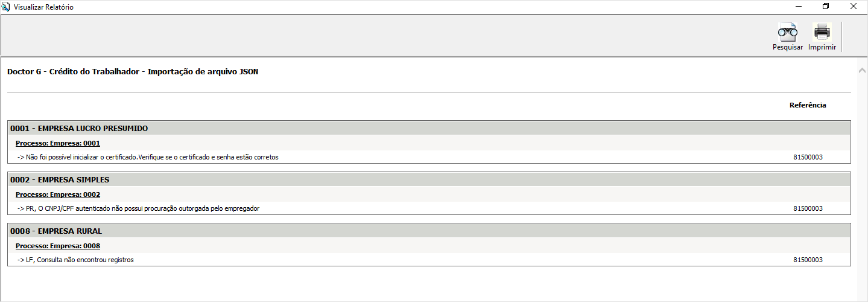
Task: Click reference 81500003 for Empresa 0001
Action: [808, 157]
